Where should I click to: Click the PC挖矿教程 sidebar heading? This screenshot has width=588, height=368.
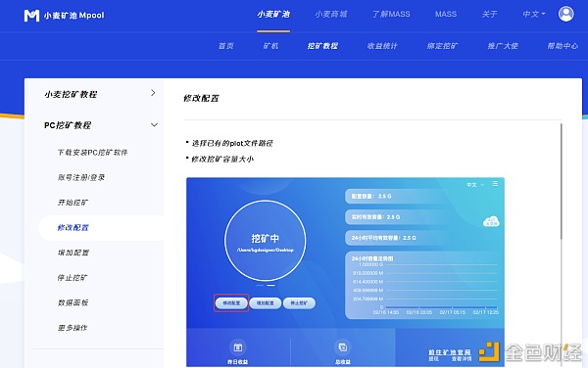click(68, 125)
